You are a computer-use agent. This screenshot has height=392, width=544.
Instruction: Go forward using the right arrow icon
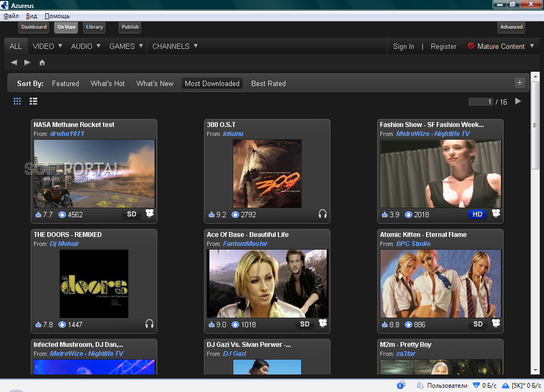click(28, 63)
